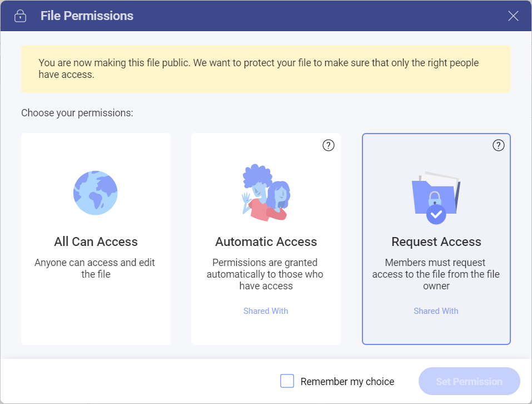Click the globe icon on All Can Access
The width and height of the screenshot is (532, 404).
point(95,193)
